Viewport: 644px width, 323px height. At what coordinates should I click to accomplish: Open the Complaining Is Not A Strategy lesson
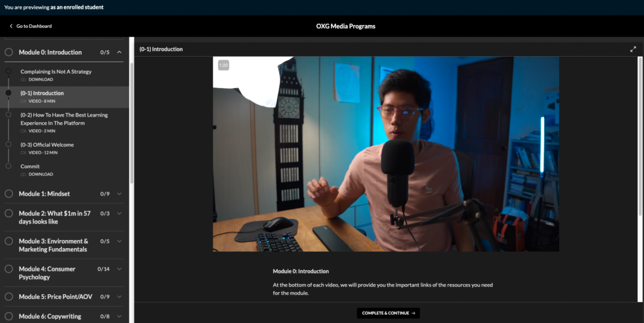tap(56, 72)
